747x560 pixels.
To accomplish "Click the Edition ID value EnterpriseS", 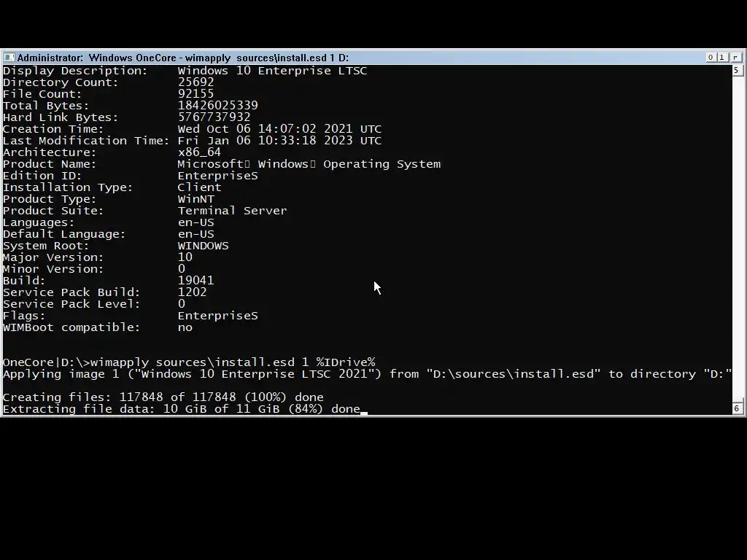I will point(217,176).
